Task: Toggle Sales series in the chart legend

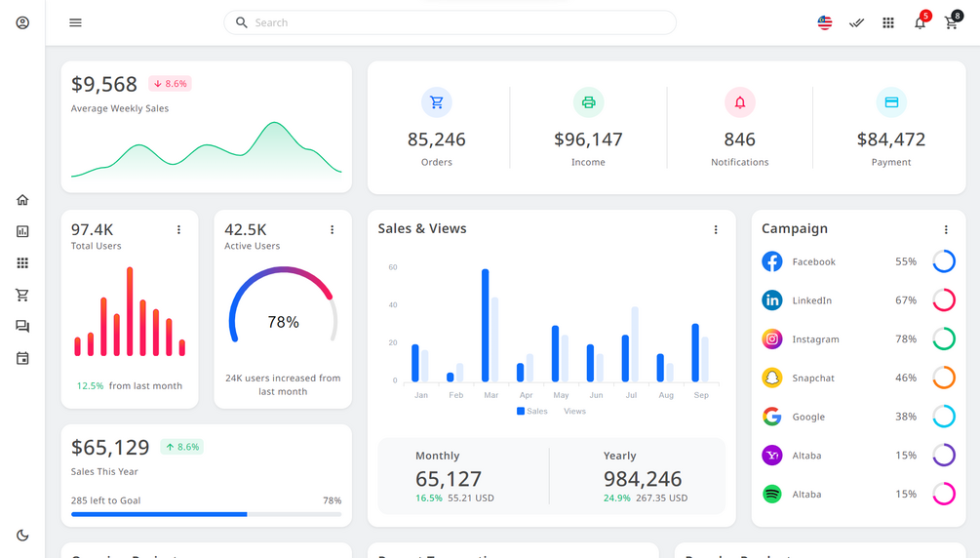Action: [531, 411]
